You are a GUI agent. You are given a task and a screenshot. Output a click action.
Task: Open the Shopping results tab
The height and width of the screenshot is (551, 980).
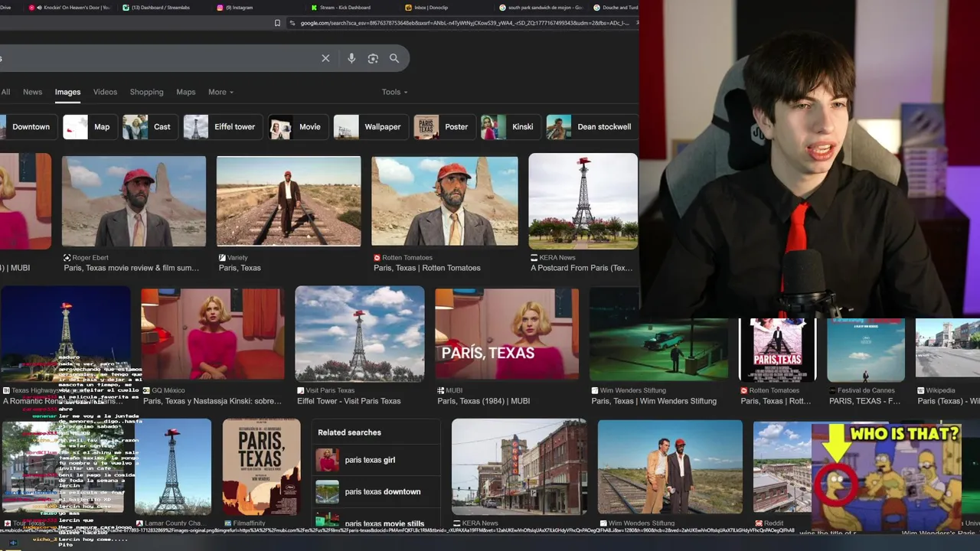[146, 92]
